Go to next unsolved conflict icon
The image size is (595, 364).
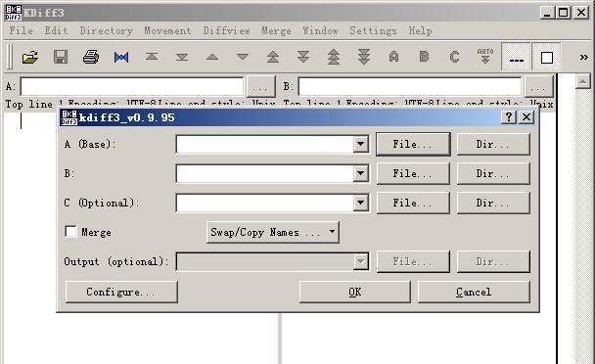(x=364, y=58)
